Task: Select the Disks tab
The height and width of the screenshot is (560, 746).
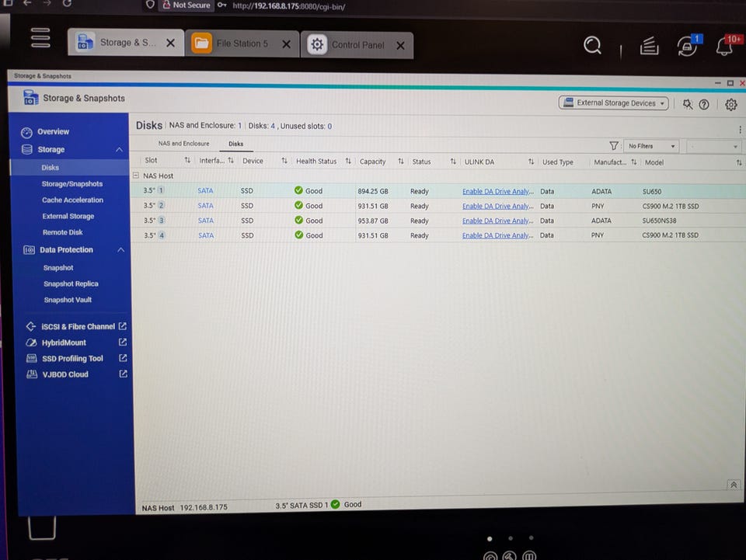Action: (235, 144)
